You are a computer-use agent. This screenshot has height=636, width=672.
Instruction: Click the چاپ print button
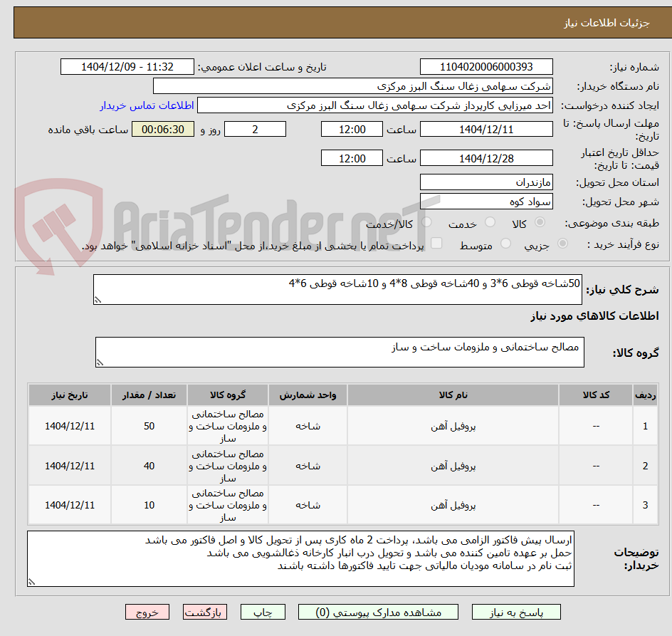263,612
